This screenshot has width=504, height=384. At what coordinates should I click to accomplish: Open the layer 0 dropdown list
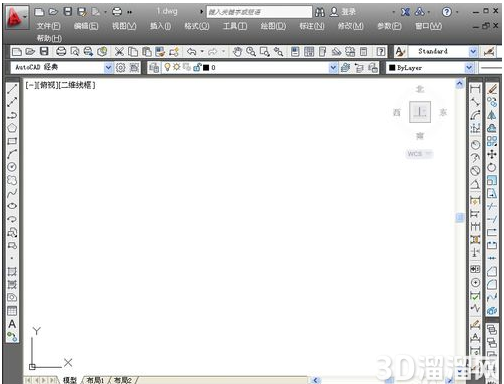pyautogui.click(x=333, y=68)
